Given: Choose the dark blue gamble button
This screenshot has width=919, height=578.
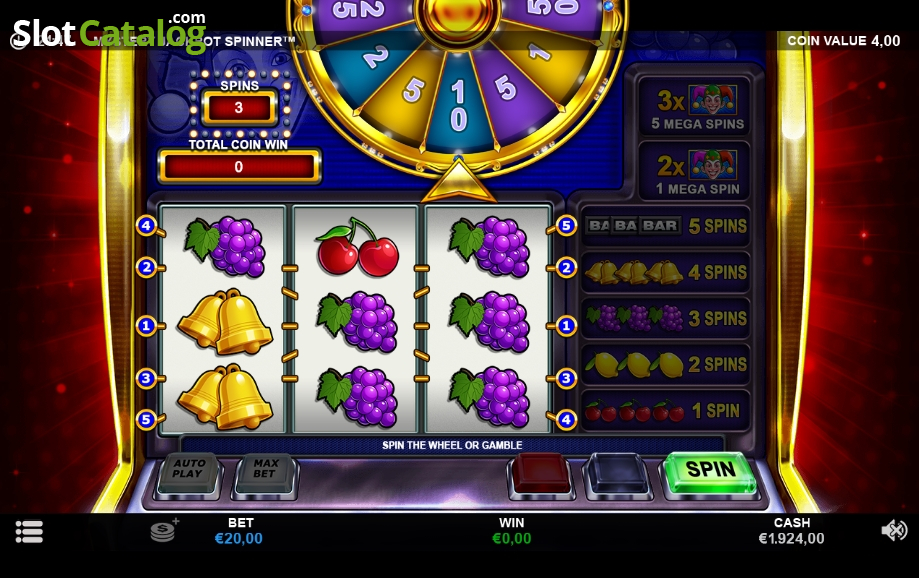Looking at the screenshot, I should click(x=617, y=472).
